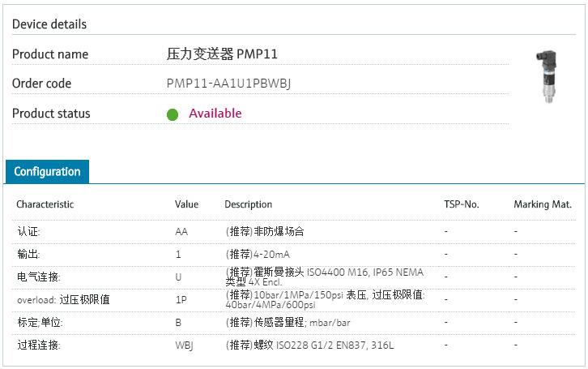Viewport: 588px width, 369px height.
Task: Select the 标定;单位 characteristic row
Action: 40,323
